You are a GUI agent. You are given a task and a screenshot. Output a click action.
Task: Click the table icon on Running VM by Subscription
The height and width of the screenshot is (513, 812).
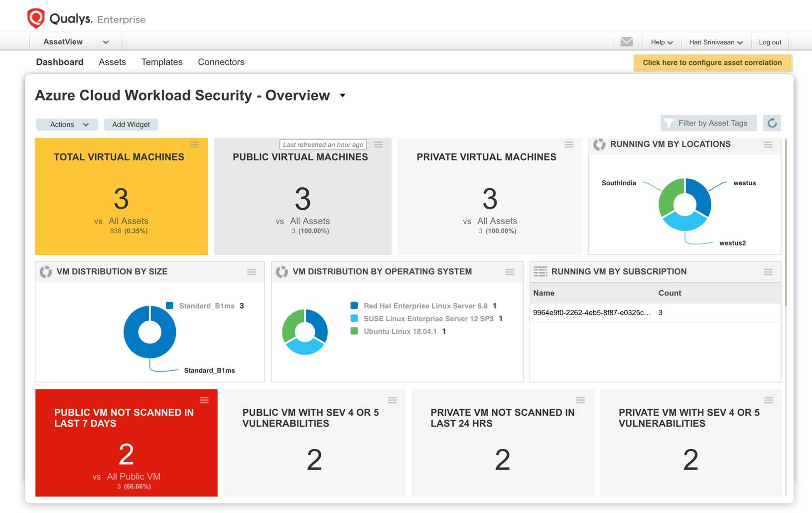tap(540, 271)
